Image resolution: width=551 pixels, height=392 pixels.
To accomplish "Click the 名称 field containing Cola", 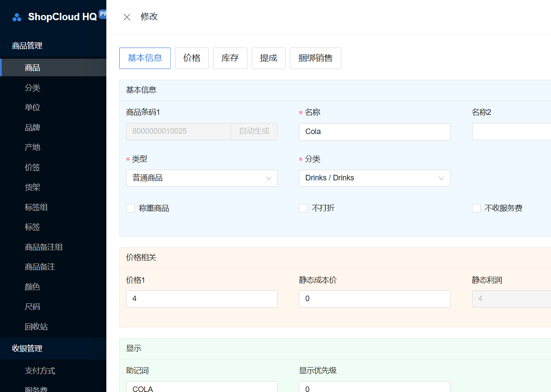I will pos(374,132).
